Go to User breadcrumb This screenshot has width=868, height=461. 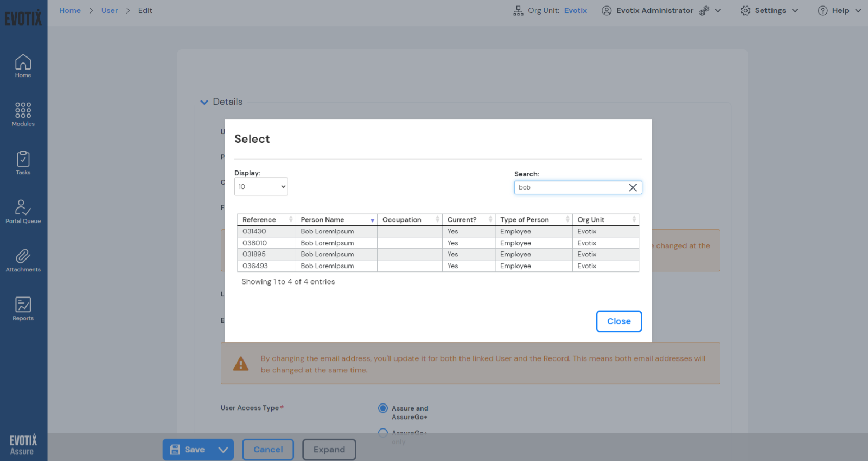pyautogui.click(x=110, y=10)
